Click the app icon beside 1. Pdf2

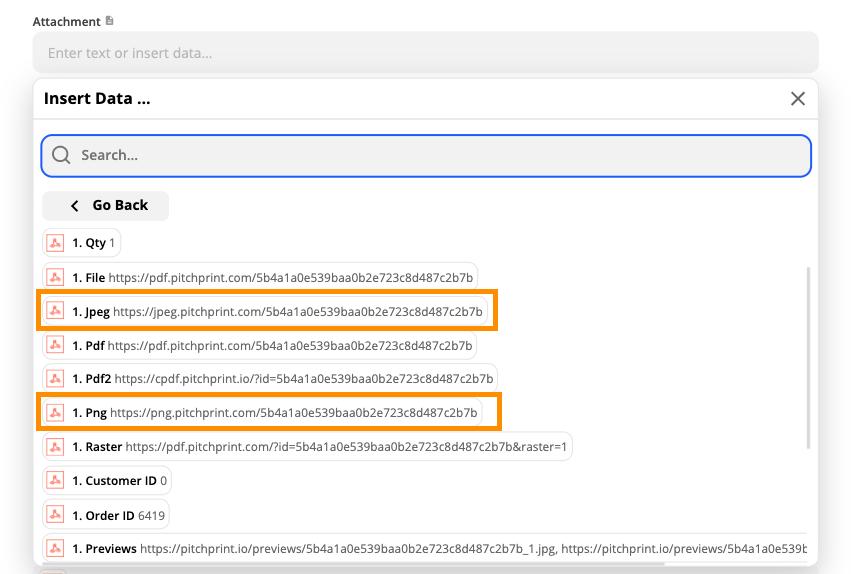click(x=55, y=378)
